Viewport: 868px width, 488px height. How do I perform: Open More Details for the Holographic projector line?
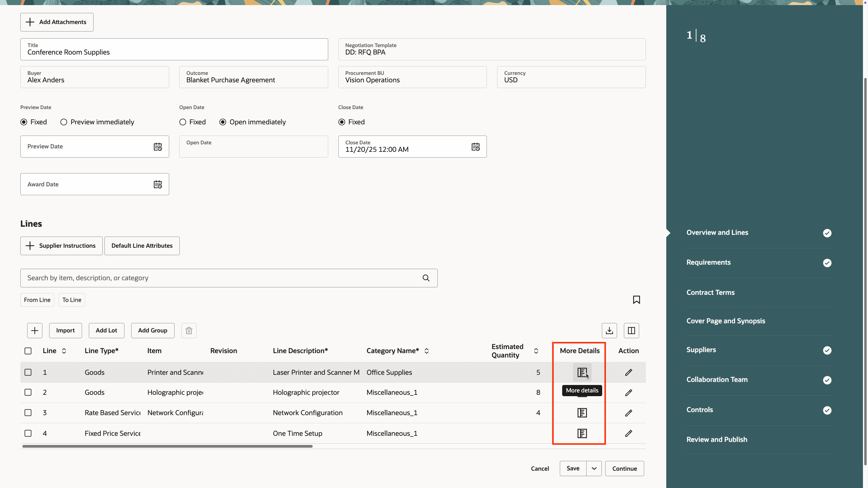click(582, 392)
